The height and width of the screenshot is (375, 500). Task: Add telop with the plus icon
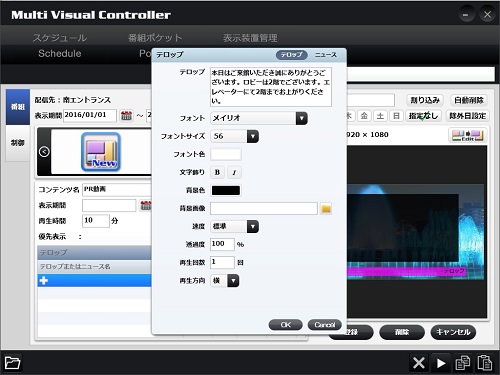pyautogui.click(x=44, y=280)
